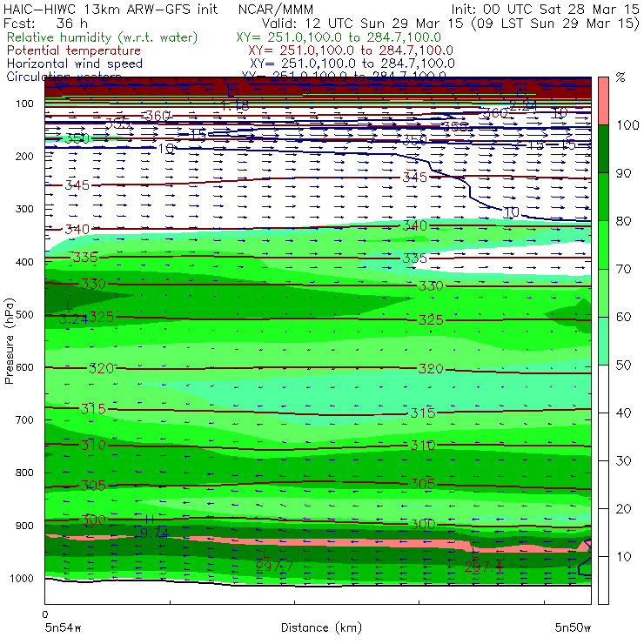The image size is (644, 644).
Task: Click the 'Fcst: 36 h' forecast label
Action: click(45, 23)
